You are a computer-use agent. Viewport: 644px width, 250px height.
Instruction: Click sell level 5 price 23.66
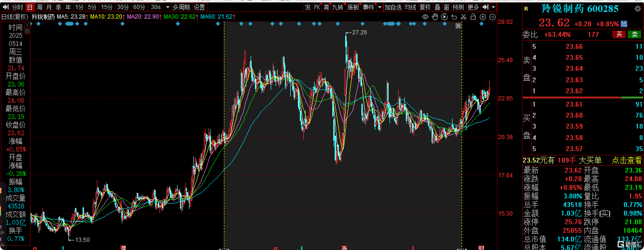tap(574, 47)
